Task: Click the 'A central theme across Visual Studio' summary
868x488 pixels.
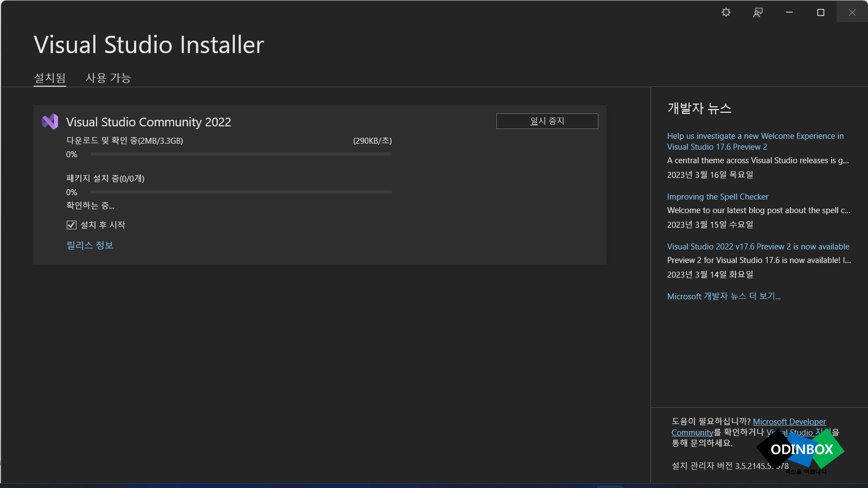Action: (758, 160)
